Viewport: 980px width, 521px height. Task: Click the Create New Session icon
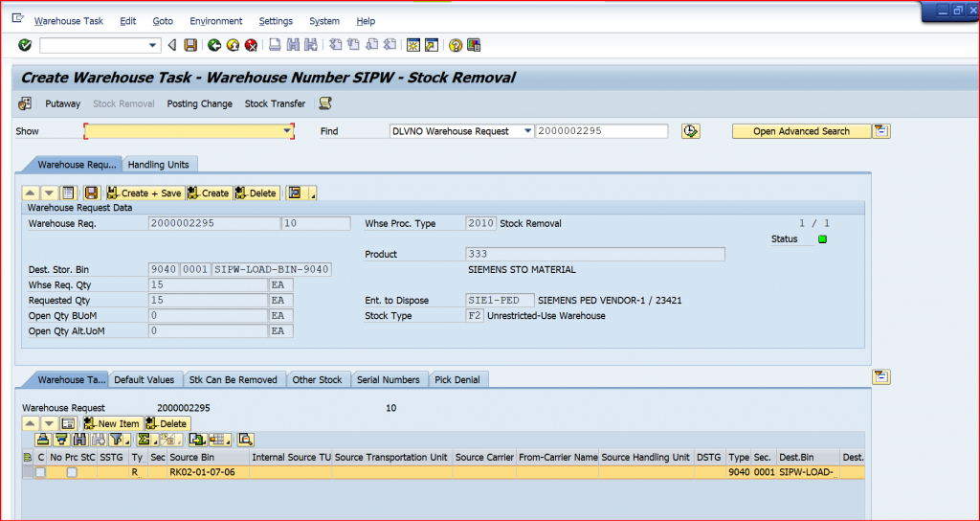(413, 45)
